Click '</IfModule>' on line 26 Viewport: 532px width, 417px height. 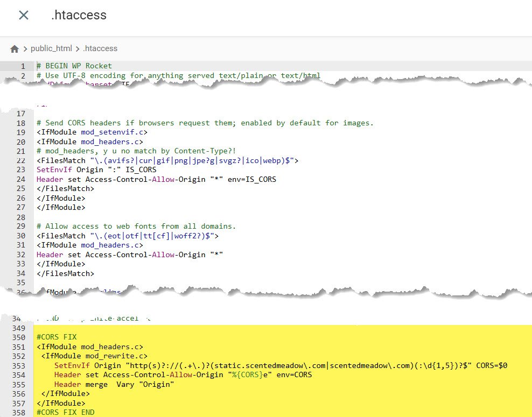[61, 198]
